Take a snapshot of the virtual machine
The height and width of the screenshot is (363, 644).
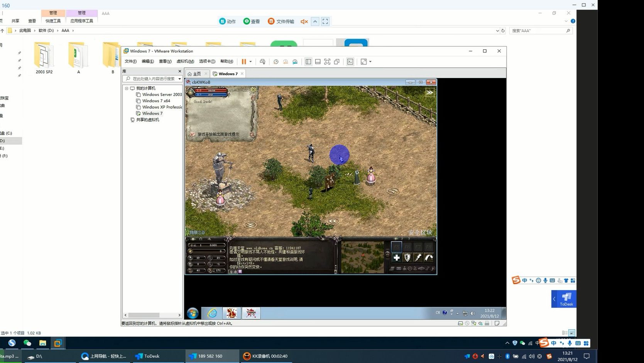(x=276, y=62)
